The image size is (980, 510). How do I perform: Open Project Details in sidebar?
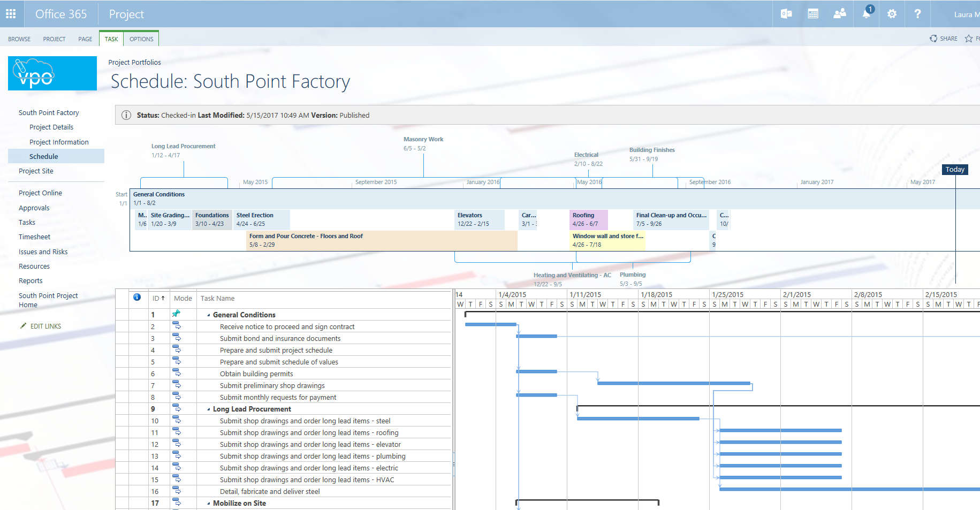point(51,127)
